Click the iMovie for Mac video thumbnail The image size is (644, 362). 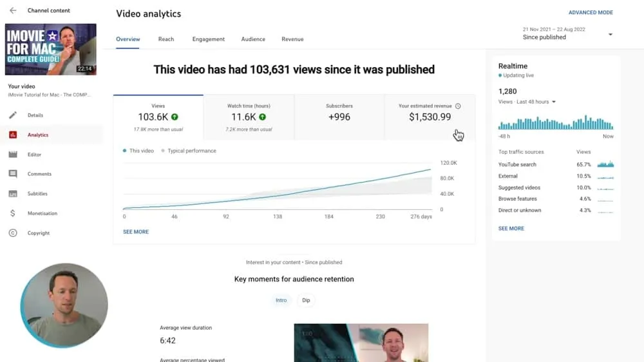click(x=51, y=49)
